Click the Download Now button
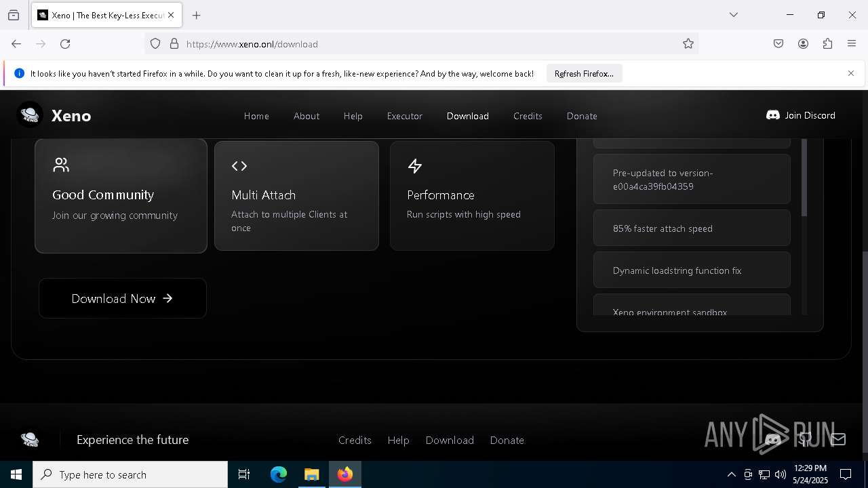This screenshot has width=868, height=488. (123, 298)
